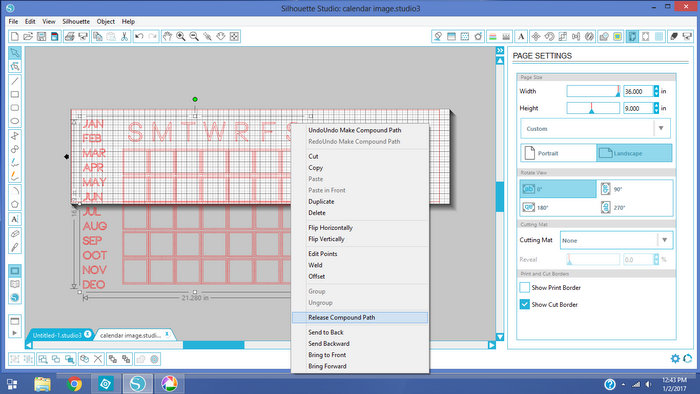Open the Silhouette menu
This screenshot has width=700, height=394.
[x=76, y=21]
